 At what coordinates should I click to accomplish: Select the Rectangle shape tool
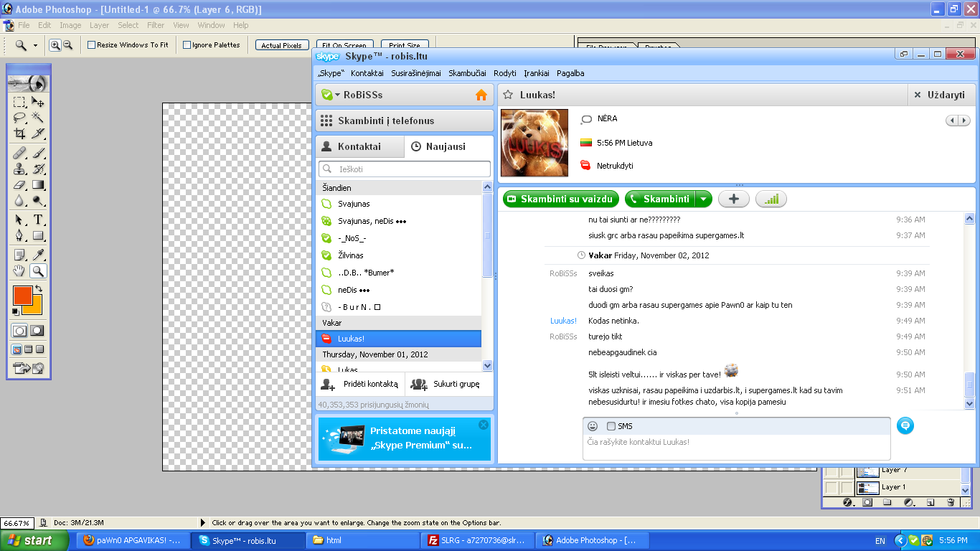point(38,235)
